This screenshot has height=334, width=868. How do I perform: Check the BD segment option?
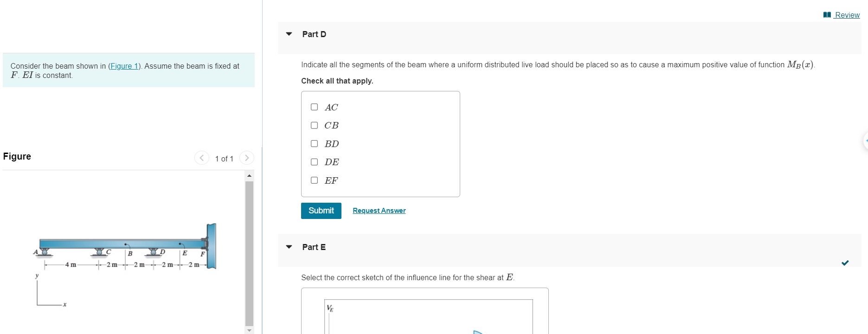pos(314,143)
